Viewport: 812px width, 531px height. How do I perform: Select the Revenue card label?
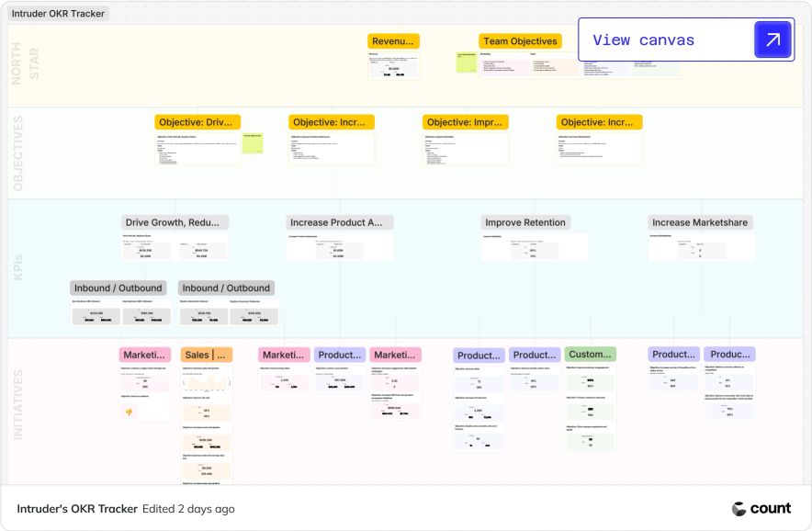pyautogui.click(x=393, y=41)
